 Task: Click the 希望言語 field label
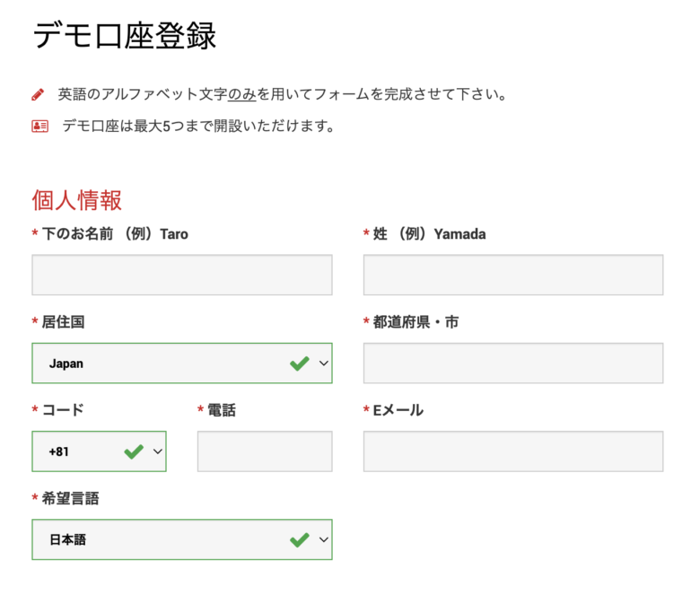71,498
